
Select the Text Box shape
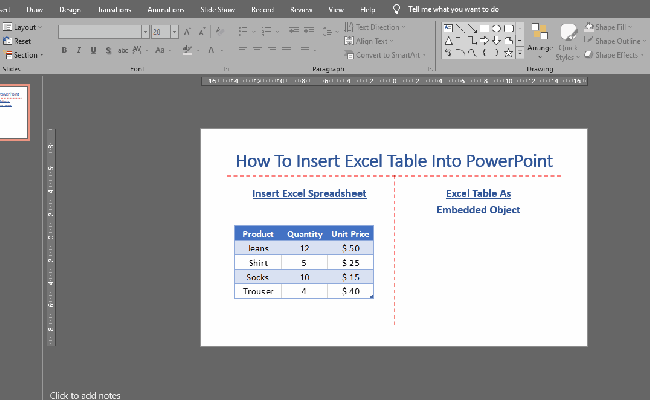tap(448, 28)
